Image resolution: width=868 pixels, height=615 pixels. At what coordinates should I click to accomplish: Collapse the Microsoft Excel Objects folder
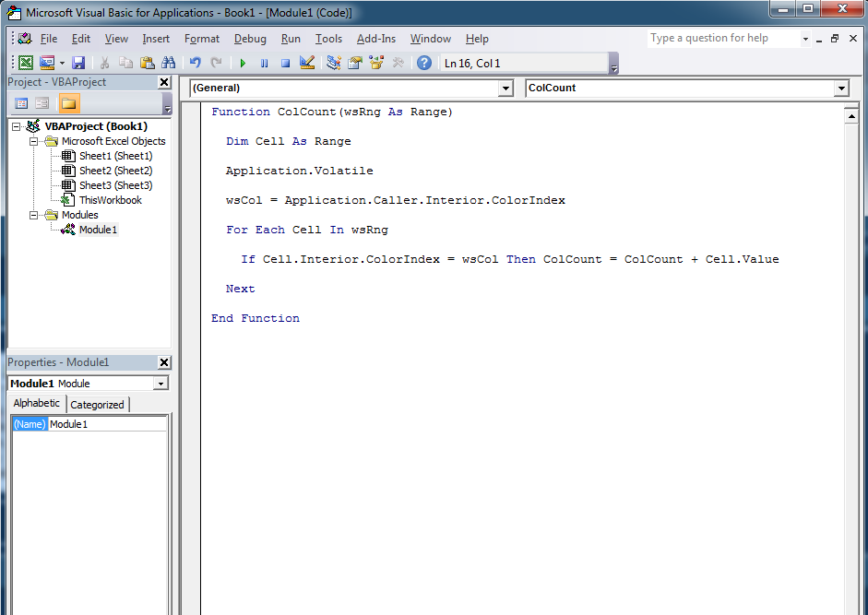[34, 141]
